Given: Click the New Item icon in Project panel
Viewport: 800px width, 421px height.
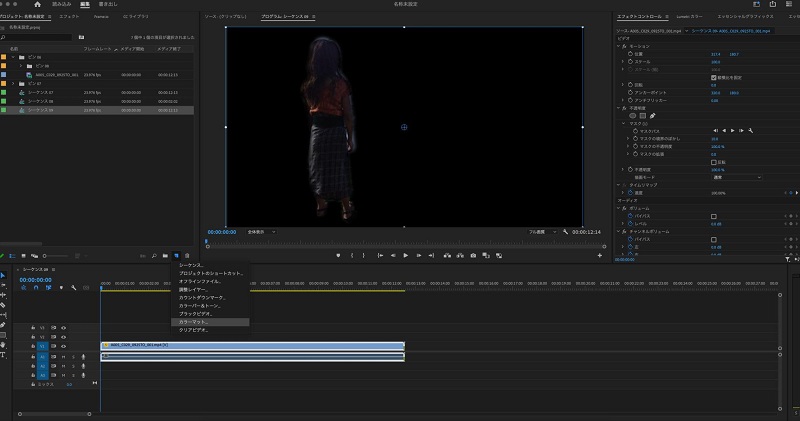Looking at the screenshot, I should [x=177, y=256].
